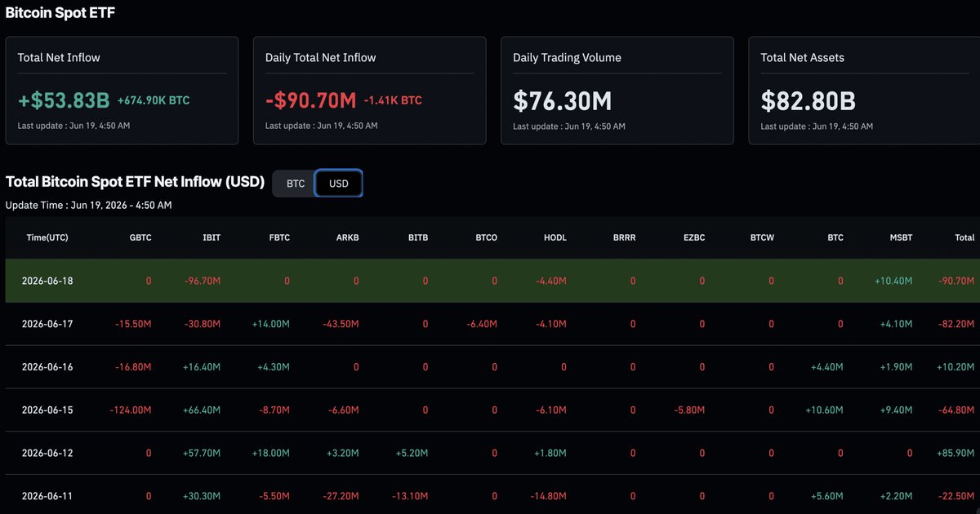Switch the inflow unit to BTC
The width and height of the screenshot is (980, 514).
[295, 184]
